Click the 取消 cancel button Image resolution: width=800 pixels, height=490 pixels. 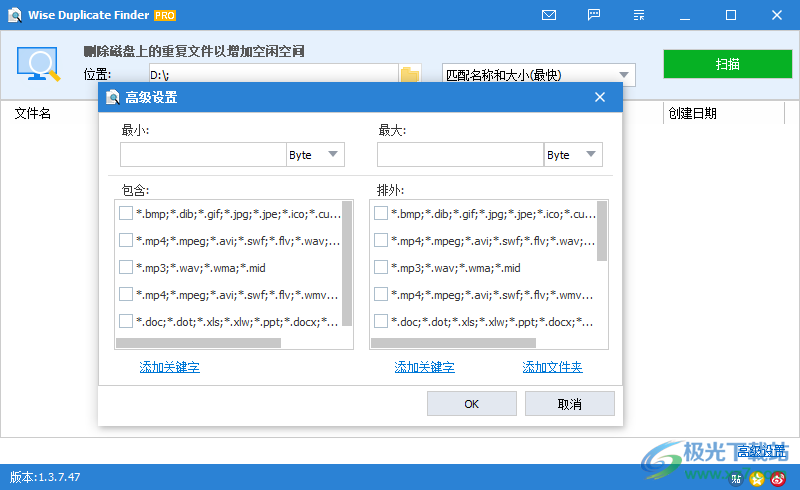(x=569, y=404)
